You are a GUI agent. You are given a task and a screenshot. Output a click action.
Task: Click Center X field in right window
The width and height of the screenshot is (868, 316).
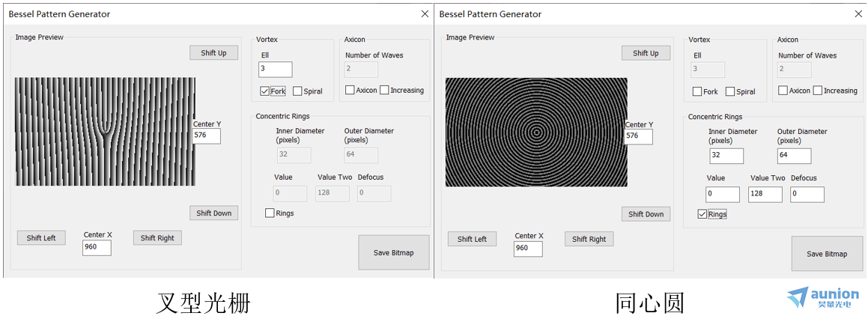[x=528, y=249]
